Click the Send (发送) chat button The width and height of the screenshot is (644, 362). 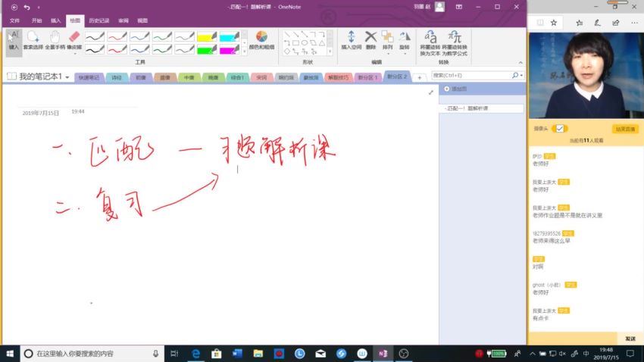[630, 339]
